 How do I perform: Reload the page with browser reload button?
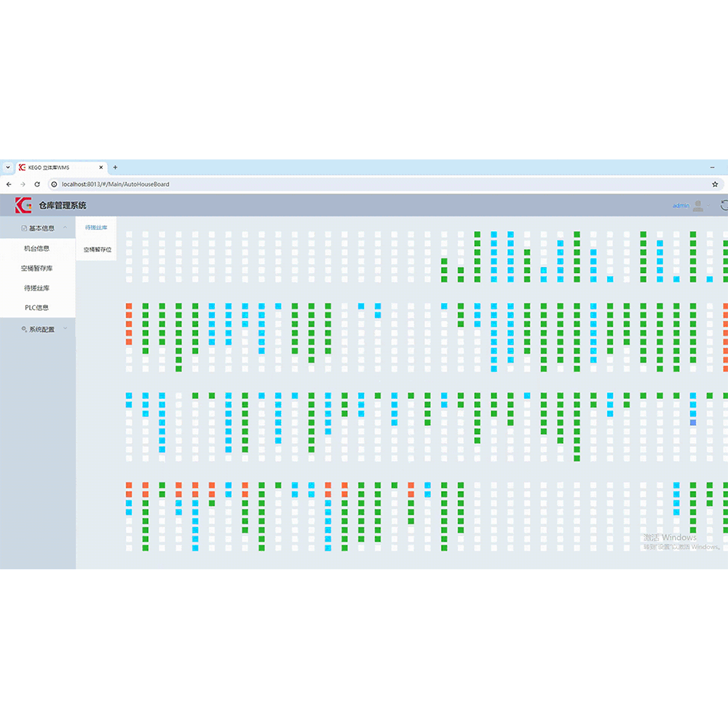click(x=37, y=184)
